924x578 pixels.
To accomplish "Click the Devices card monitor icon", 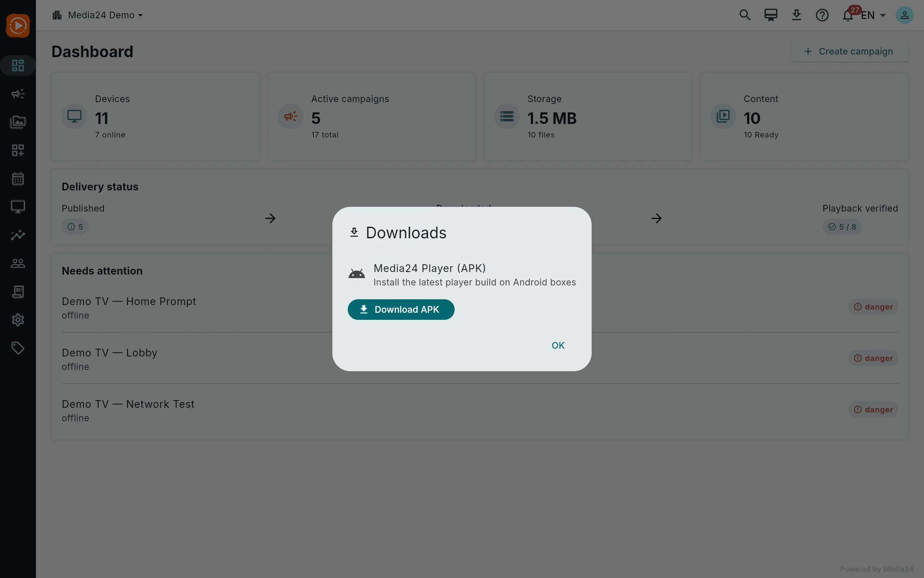I will [x=74, y=116].
